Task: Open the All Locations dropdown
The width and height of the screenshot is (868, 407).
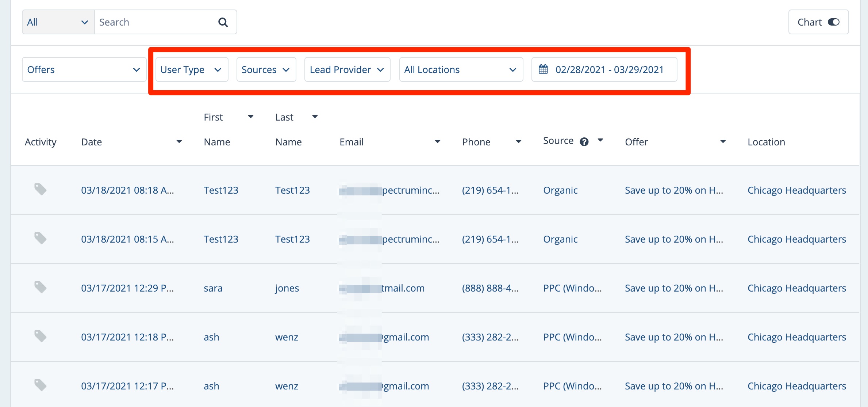Action: click(461, 69)
